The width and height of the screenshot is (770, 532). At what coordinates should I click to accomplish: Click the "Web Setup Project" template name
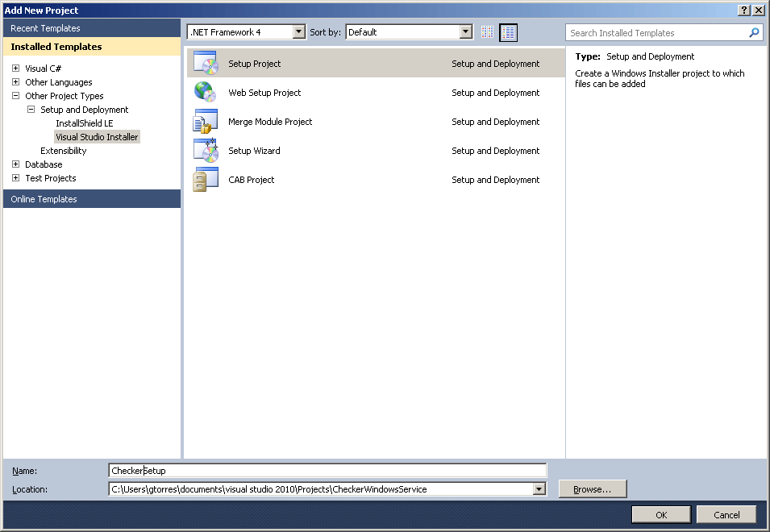(264, 92)
